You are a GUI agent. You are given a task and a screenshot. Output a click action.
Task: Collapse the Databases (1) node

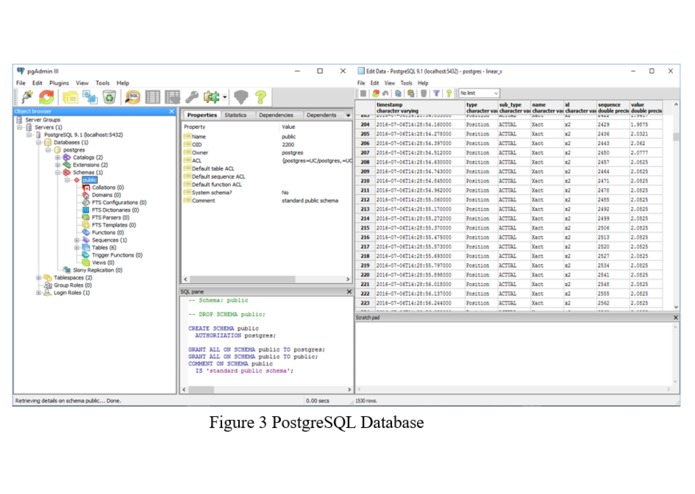point(39,142)
